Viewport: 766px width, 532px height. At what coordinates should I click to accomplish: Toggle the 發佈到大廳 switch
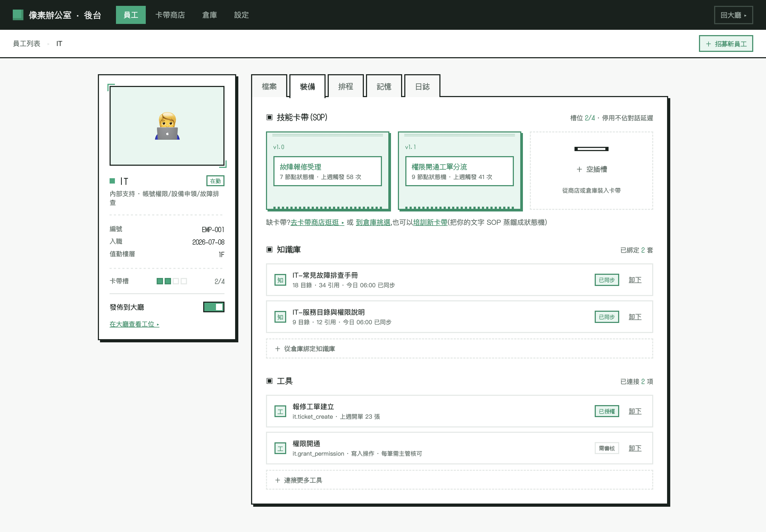[x=214, y=307]
